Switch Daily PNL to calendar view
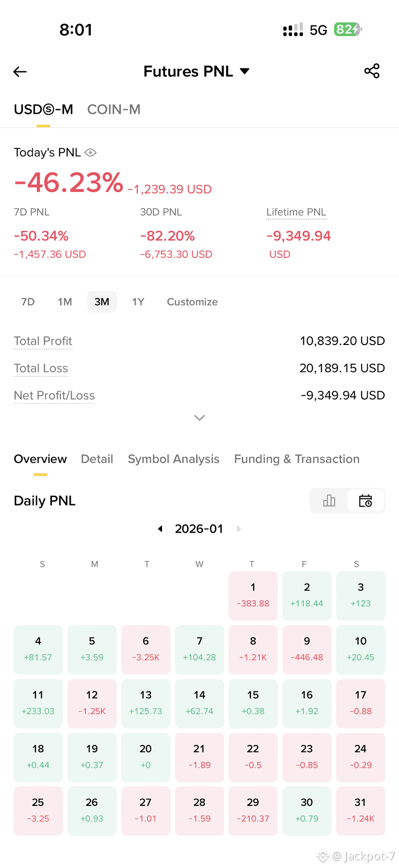 pyautogui.click(x=365, y=501)
